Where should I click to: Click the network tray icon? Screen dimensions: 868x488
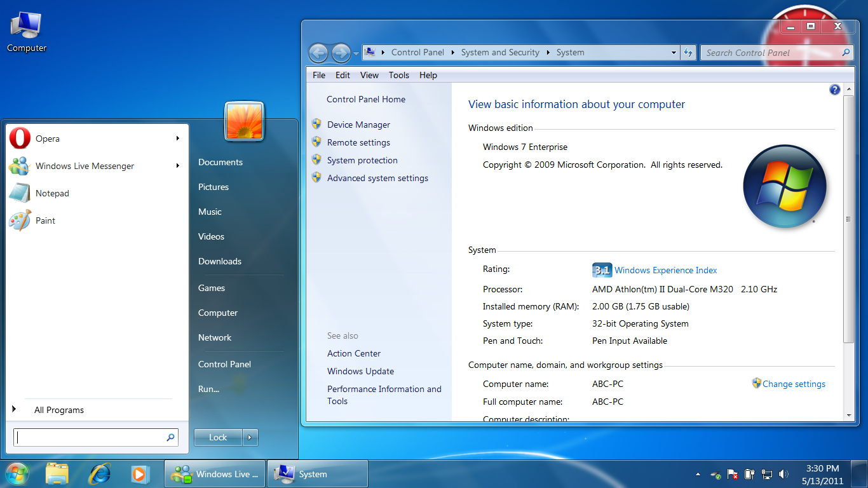767,474
